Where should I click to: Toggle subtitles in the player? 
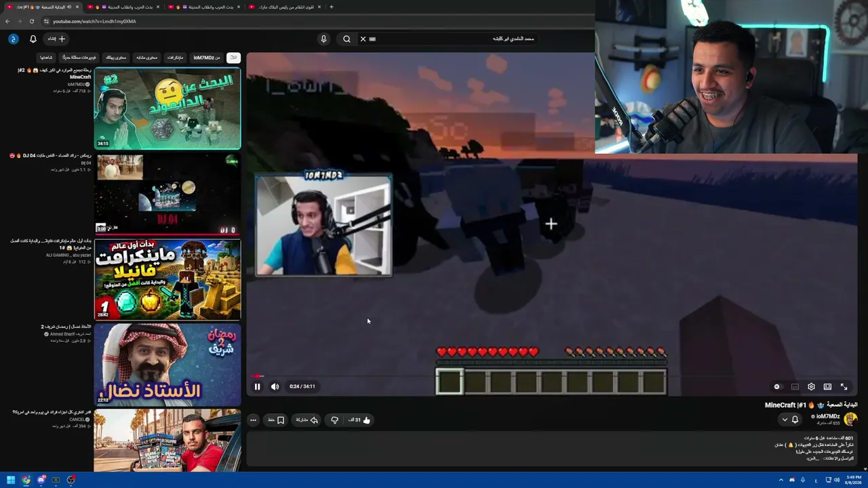(795, 386)
